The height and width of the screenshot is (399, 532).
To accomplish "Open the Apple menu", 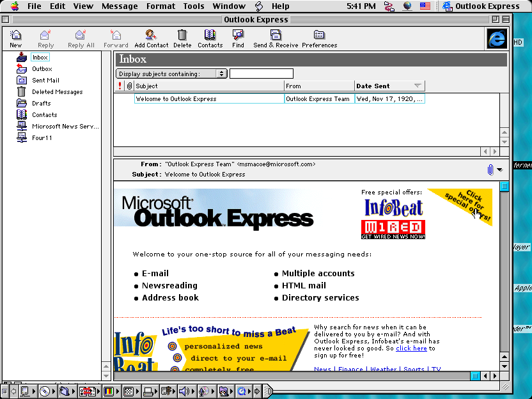I will click(x=14, y=6).
